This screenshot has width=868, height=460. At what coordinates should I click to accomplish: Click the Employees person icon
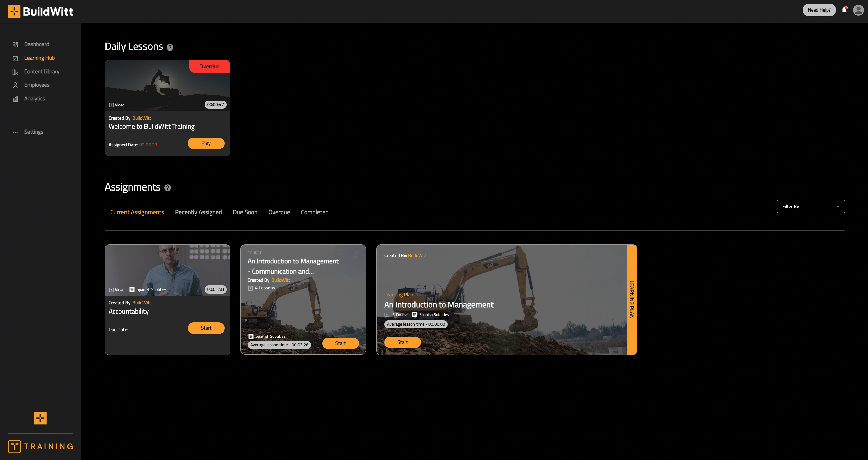pos(15,85)
